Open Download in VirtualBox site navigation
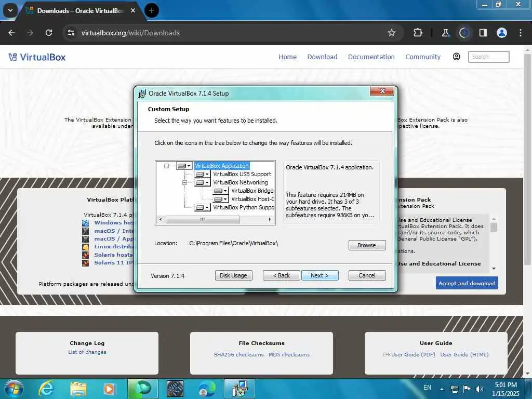Screen dimensions: 532x399 322,57
